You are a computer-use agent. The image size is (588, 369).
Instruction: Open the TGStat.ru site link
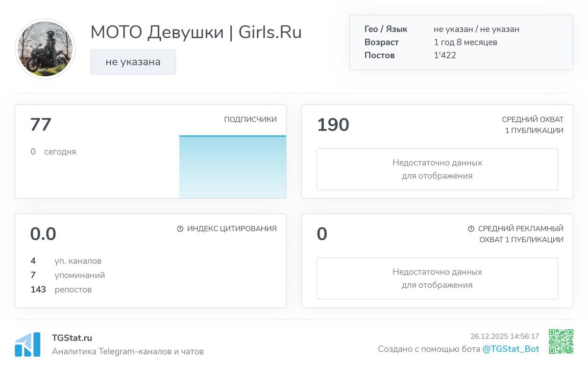(x=72, y=338)
